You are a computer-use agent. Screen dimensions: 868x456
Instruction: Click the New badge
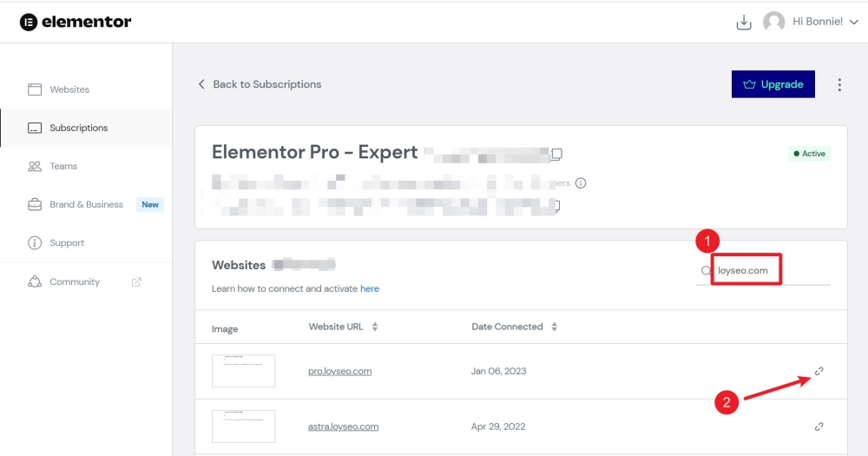pyautogui.click(x=150, y=204)
